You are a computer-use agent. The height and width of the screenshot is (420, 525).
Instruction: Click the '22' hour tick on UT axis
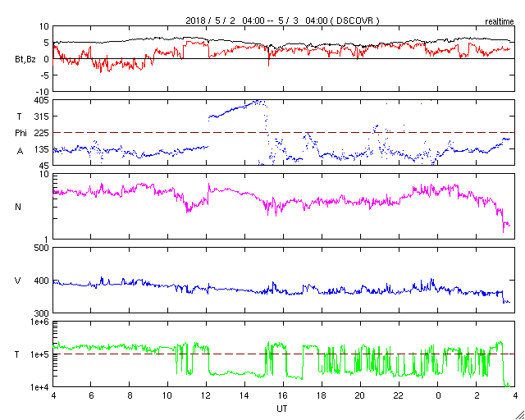tap(399, 395)
